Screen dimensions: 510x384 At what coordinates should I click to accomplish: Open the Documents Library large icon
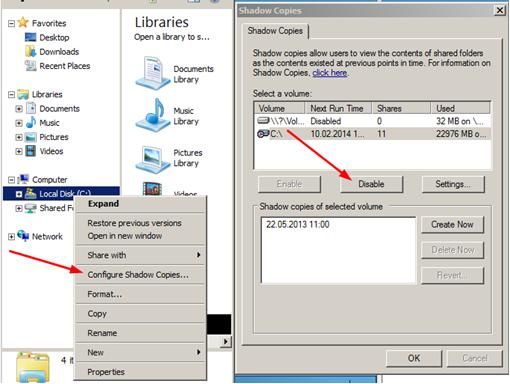153,73
